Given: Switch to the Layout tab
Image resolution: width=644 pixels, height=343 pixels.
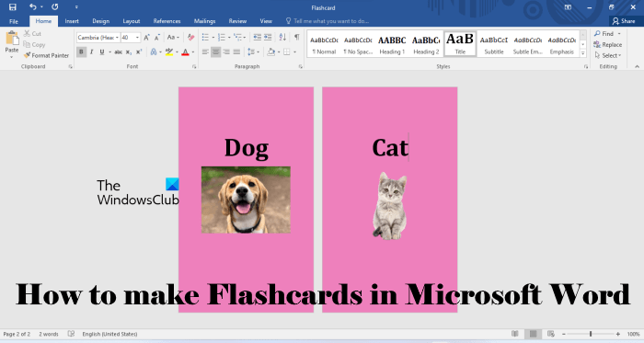Looking at the screenshot, I should 132,21.
